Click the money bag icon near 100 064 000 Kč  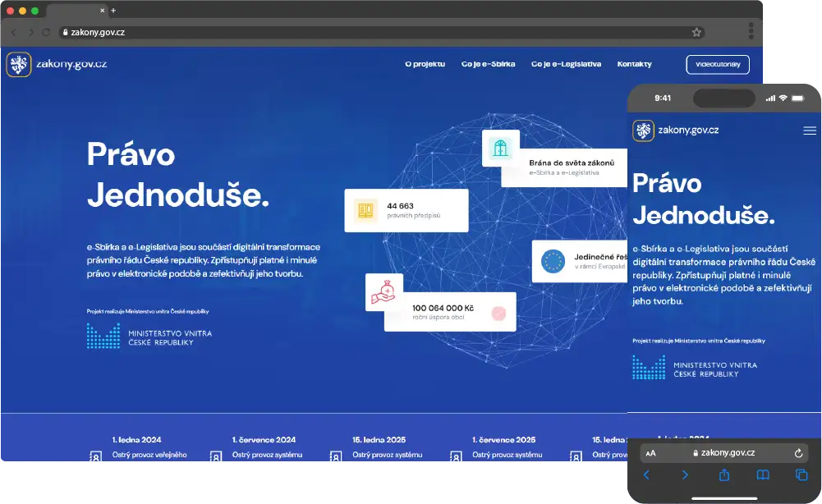[x=383, y=290]
